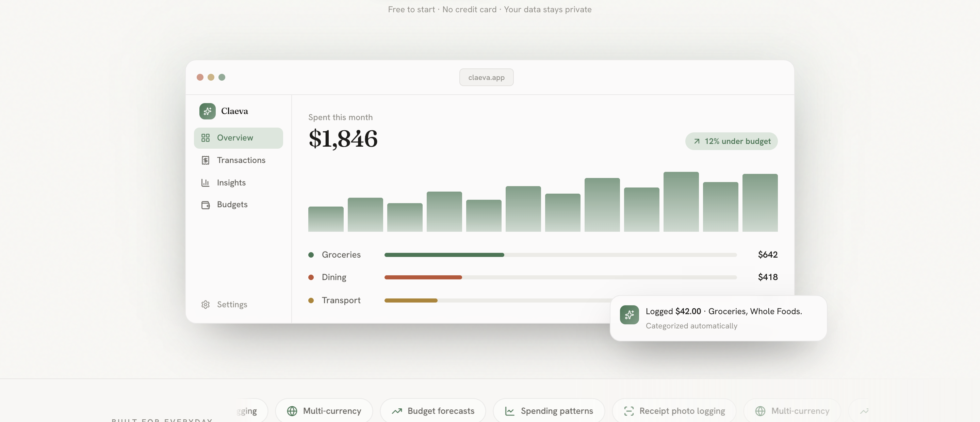Select Budgets in the sidebar

coord(238,205)
